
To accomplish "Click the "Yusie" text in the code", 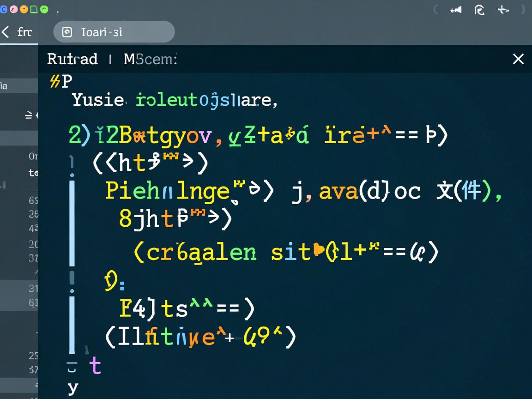I will click(x=98, y=100).
